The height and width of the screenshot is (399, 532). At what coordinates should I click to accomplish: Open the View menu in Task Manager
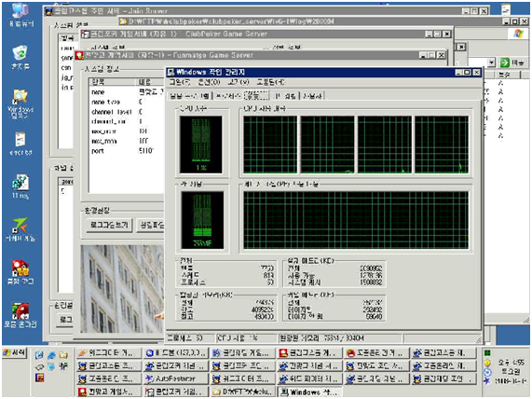[239, 82]
